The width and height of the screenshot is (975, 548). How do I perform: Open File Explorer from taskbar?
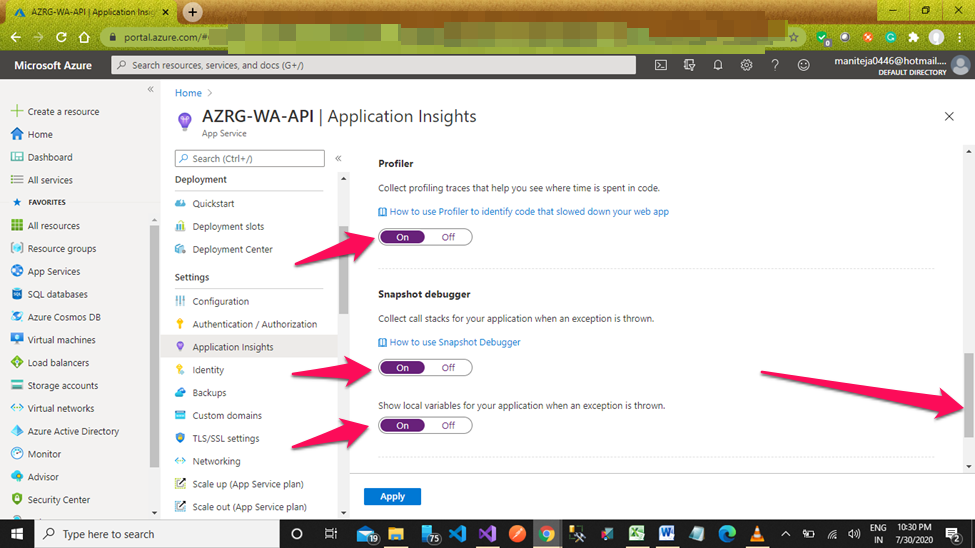(396, 534)
